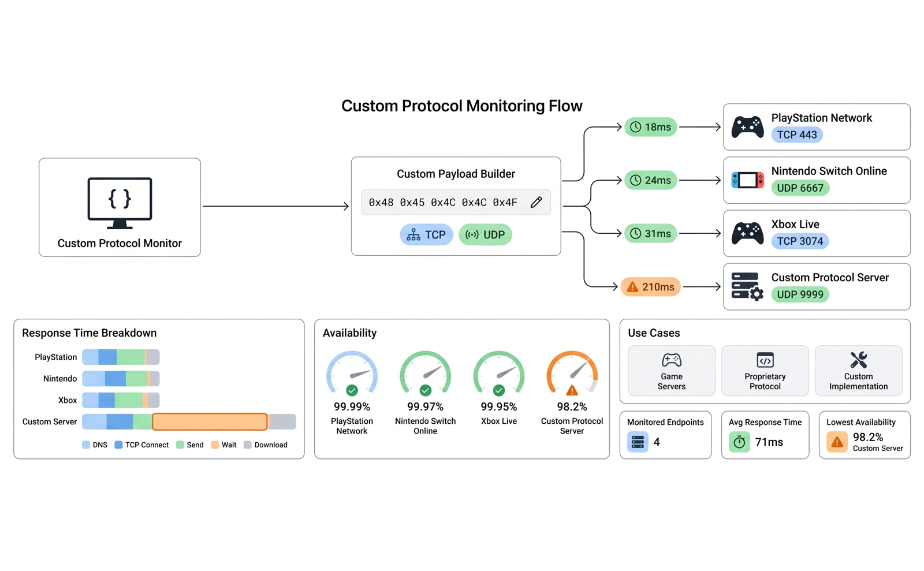924x571 pixels.
Task: Click the PlayStation Network availability gauge
Action: pos(352,373)
